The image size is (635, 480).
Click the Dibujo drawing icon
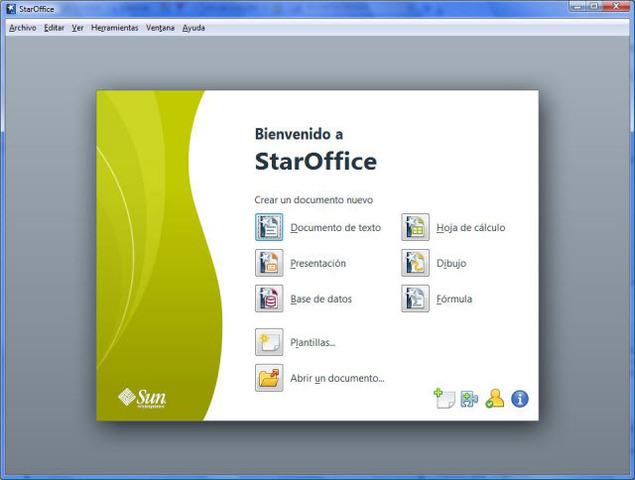tap(415, 263)
